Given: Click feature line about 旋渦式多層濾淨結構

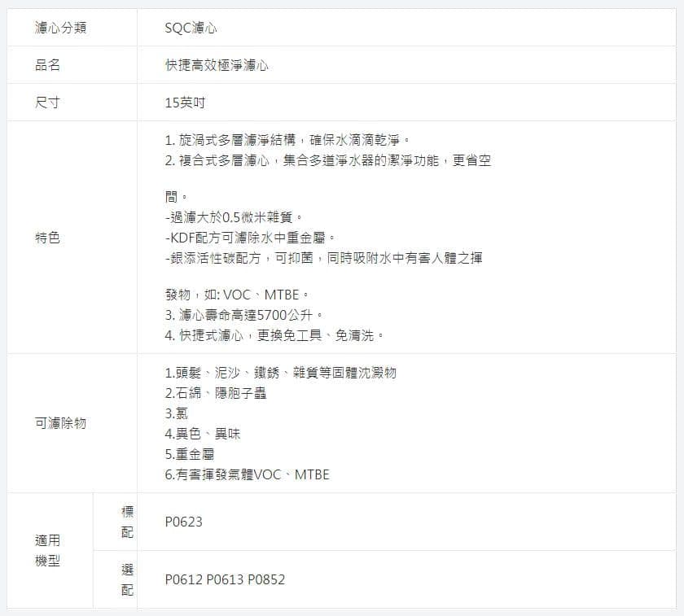Looking at the screenshot, I should [x=287, y=140].
